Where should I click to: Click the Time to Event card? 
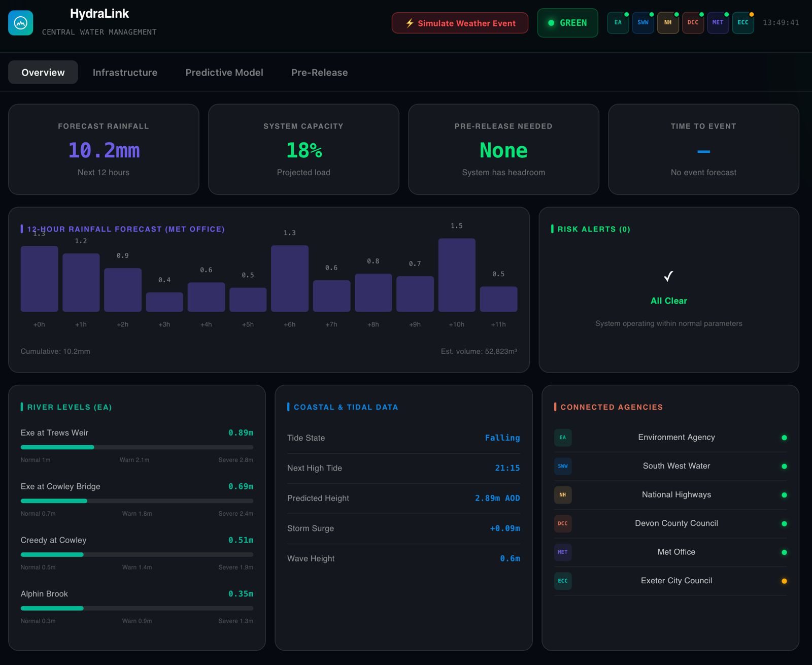pyautogui.click(x=703, y=149)
